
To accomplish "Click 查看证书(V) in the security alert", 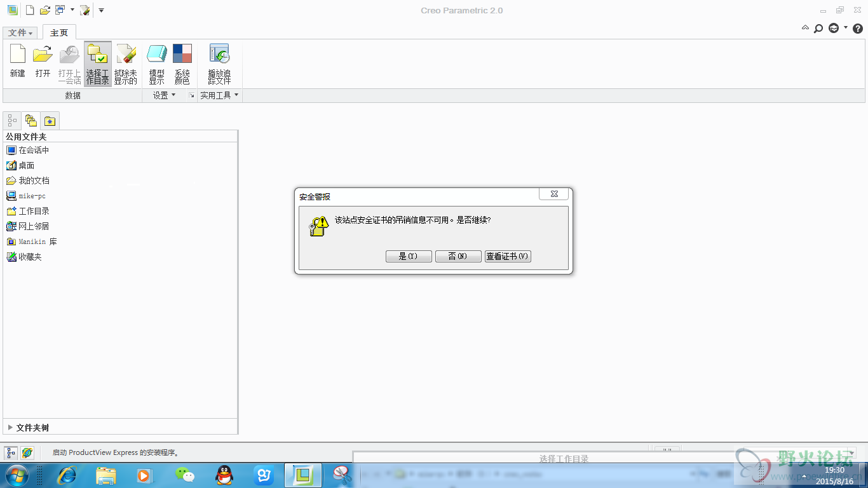I will click(x=508, y=256).
